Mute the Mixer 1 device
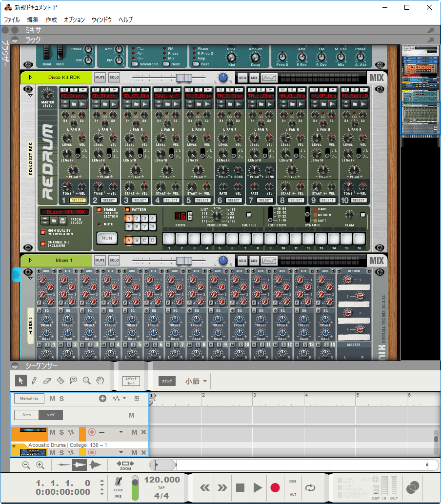 pos(100,261)
